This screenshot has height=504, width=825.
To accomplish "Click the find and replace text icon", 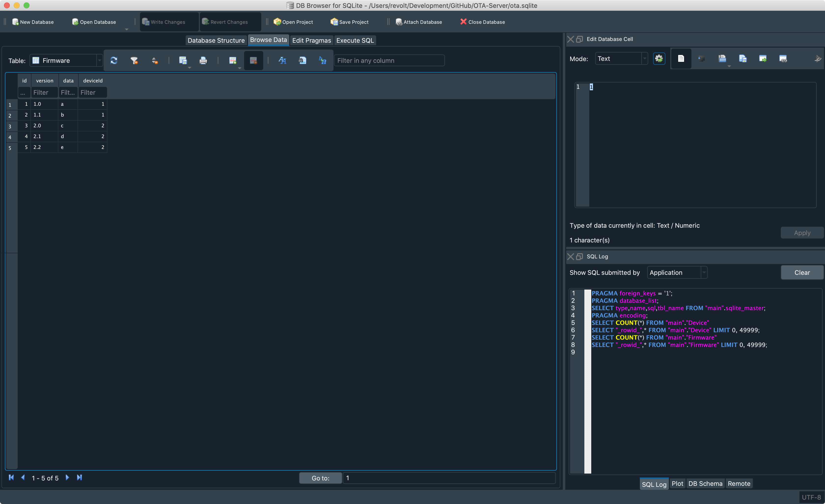I will click(x=322, y=61).
